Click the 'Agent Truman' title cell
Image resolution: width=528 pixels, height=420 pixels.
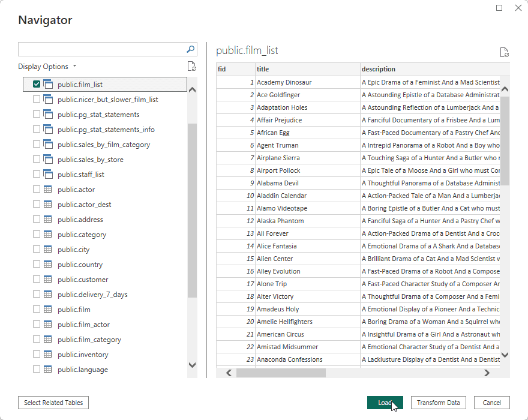[x=307, y=145]
